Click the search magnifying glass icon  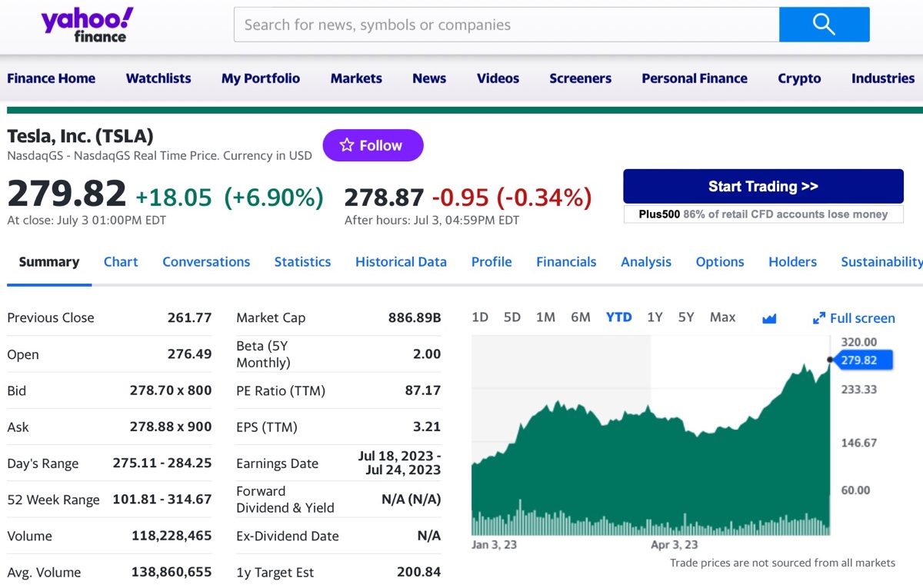tap(824, 24)
